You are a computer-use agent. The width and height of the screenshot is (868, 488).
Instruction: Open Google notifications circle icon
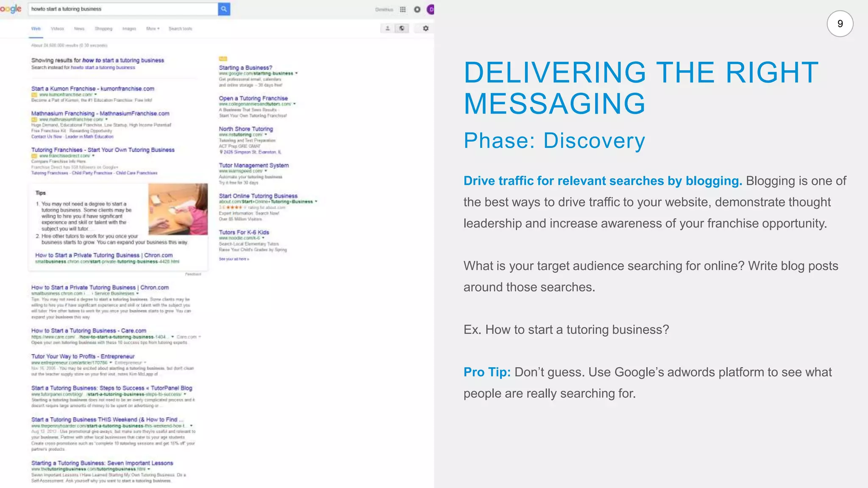(x=417, y=9)
